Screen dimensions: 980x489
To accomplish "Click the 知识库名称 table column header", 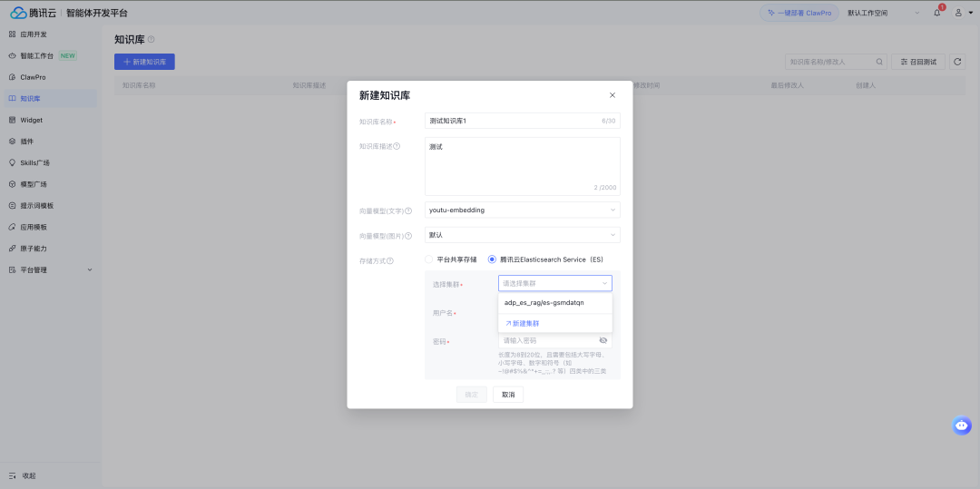I will [139, 85].
